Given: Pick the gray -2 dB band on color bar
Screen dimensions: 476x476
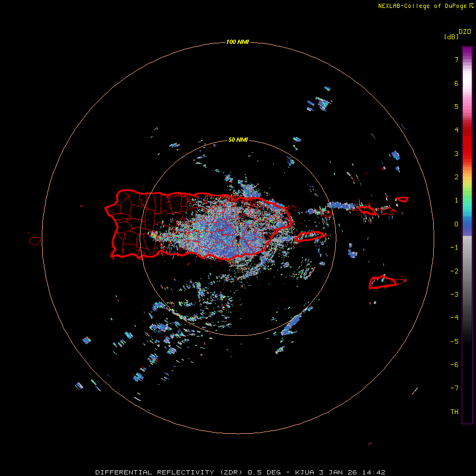Looking at the screenshot, I should point(467,271).
